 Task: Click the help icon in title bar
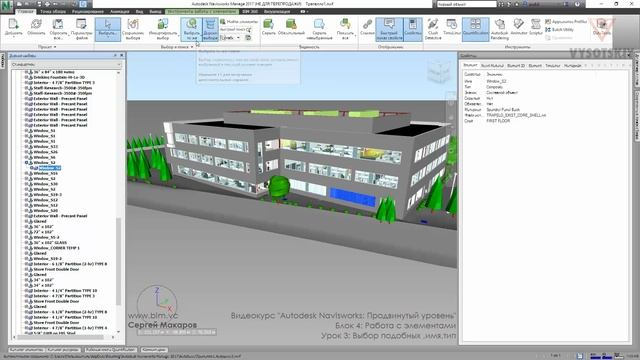(577, 4)
